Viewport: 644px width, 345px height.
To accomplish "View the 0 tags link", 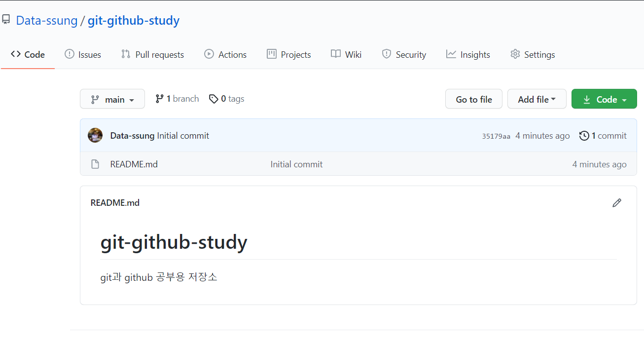I will (227, 99).
